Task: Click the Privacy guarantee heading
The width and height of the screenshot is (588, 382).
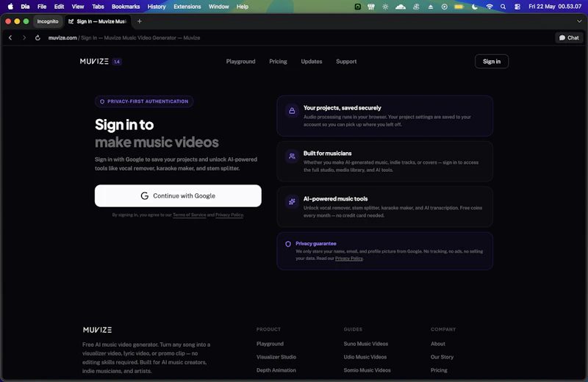Action: 316,243
